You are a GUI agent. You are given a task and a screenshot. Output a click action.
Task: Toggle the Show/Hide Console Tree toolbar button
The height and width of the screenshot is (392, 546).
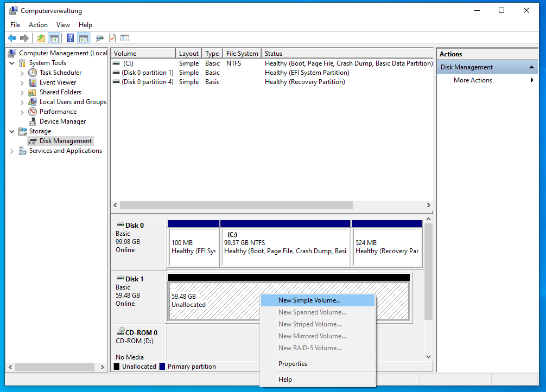tap(54, 38)
